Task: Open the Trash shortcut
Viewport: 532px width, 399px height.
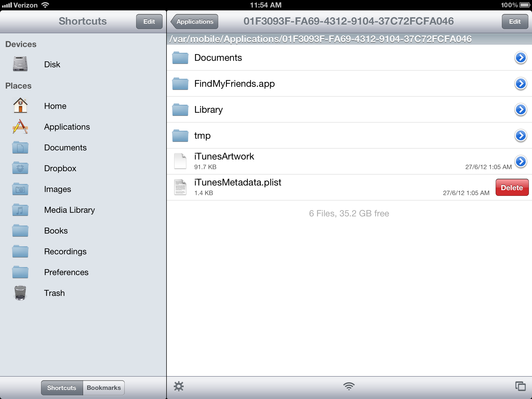Action: coord(54,293)
